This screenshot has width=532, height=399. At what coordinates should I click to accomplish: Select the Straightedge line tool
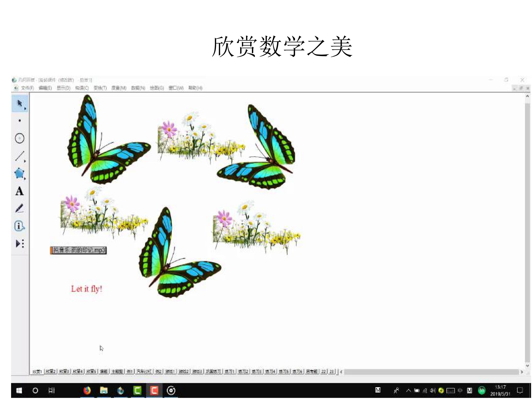pos(20,156)
